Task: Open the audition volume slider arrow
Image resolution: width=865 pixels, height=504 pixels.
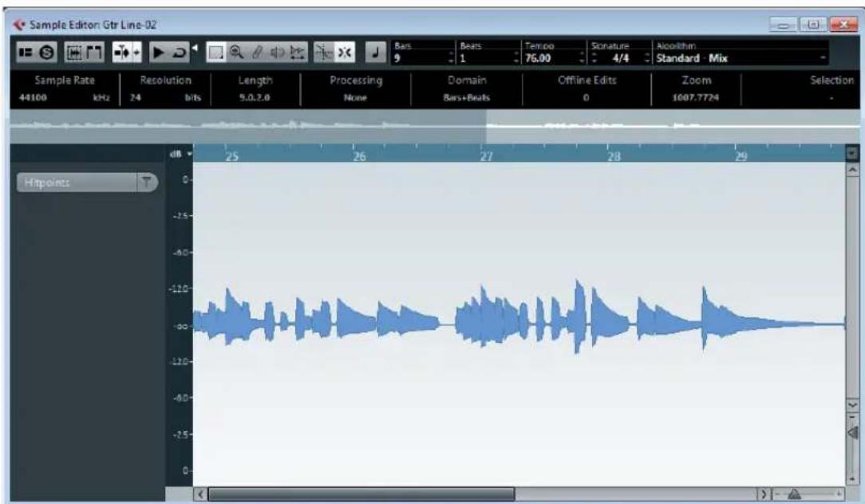Action: click(195, 48)
